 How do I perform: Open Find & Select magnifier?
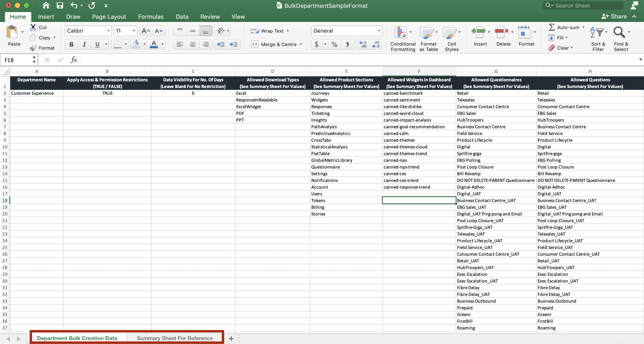[621, 39]
